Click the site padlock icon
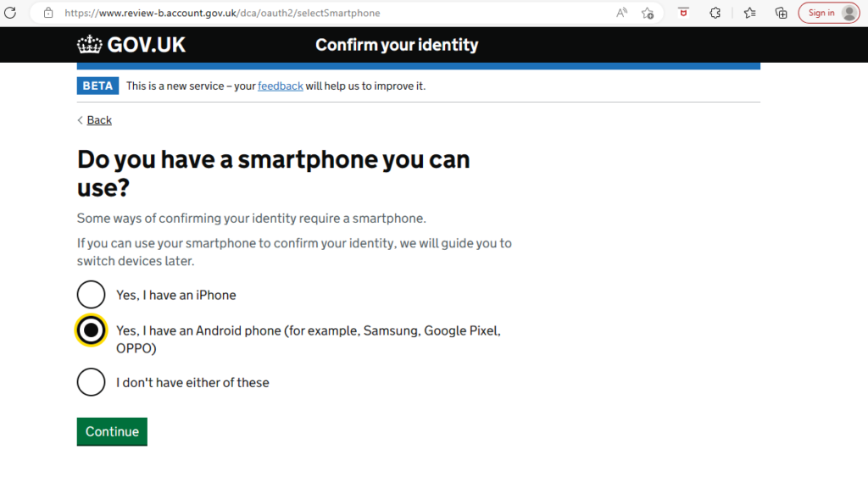This screenshot has width=868, height=488. coord(48,13)
